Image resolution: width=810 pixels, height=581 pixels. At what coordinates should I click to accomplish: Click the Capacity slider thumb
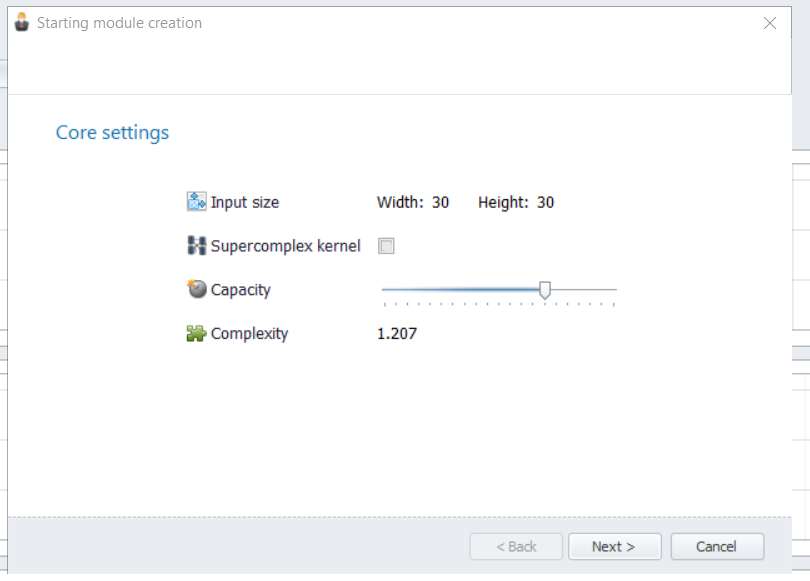[x=544, y=290]
